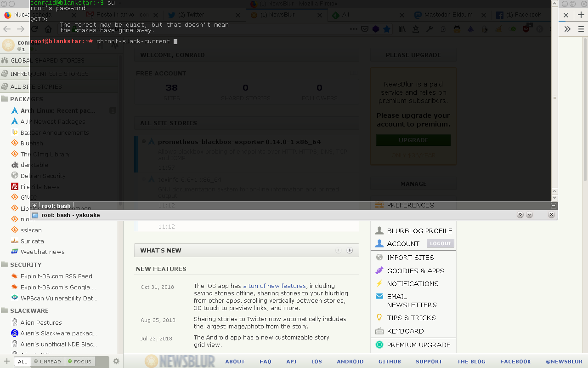The image size is (588, 368).
Task: Open the Firefox Library icon
Action: click(402, 29)
